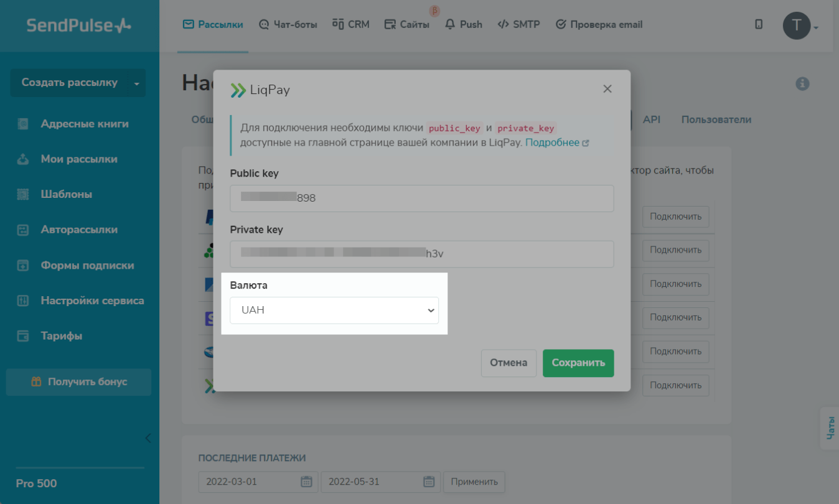Open calendar picker for start date 2022-03-01
The width and height of the screenshot is (839, 504).
click(306, 482)
